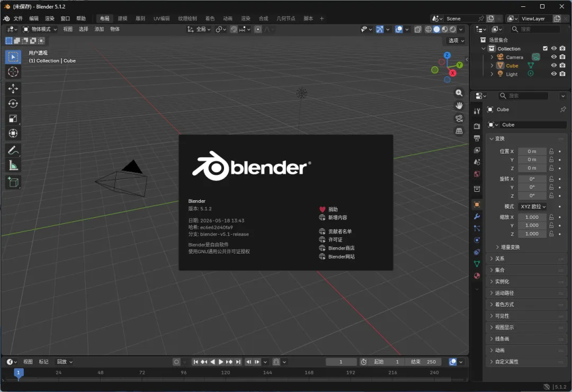Select the Move tool
The height and width of the screenshot is (392, 572).
pyautogui.click(x=13, y=88)
